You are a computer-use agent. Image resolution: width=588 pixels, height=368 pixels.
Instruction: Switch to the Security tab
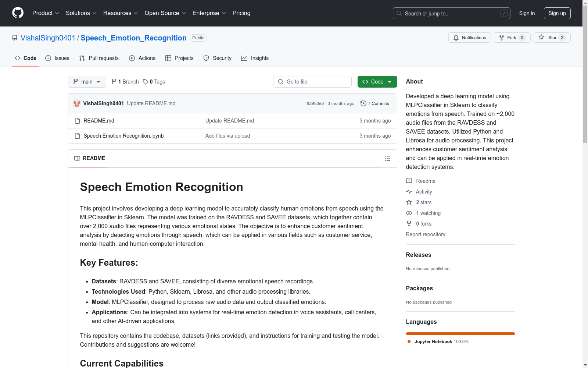click(218, 58)
